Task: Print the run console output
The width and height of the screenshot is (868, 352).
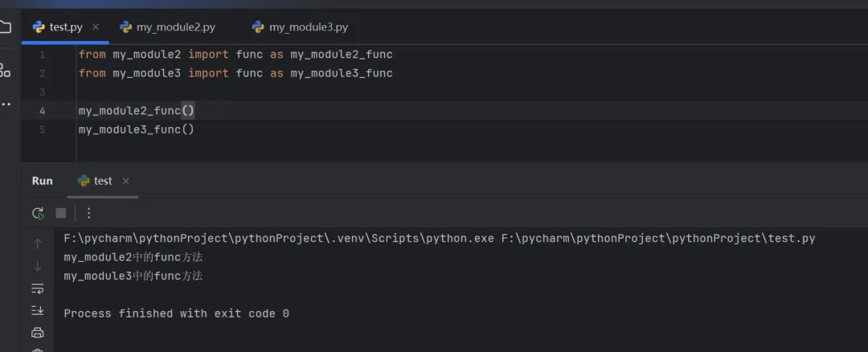Action: [38, 333]
